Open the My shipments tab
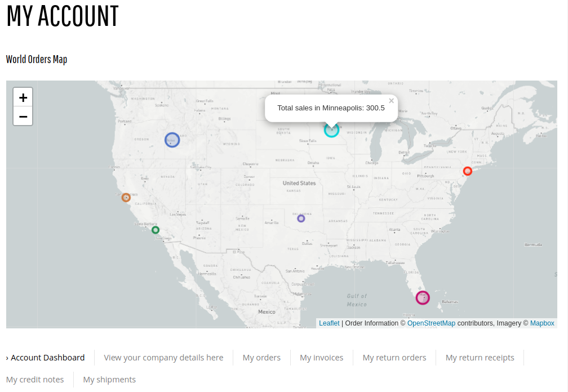The width and height of the screenshot is (568, 392). point(109,380)
